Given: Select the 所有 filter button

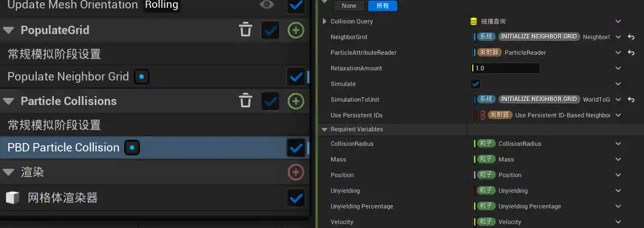Looking at the screenshot, I should pyautogui.click(x=383, y=6).
